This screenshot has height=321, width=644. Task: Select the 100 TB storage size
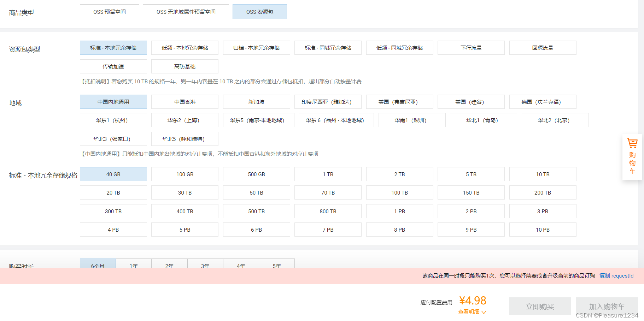click(400, 192)
